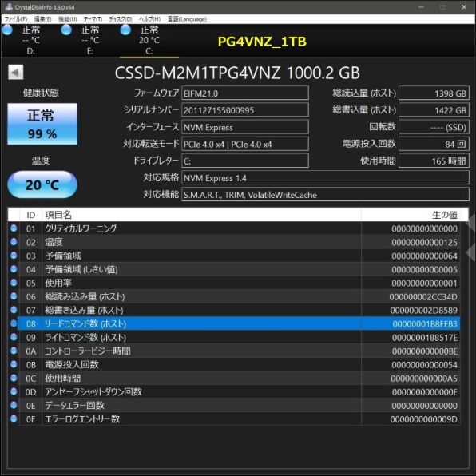Click the S.M.A.R.T., TRIM features field
The height and width of the screenshot is (476, 476).
point(325,195)
